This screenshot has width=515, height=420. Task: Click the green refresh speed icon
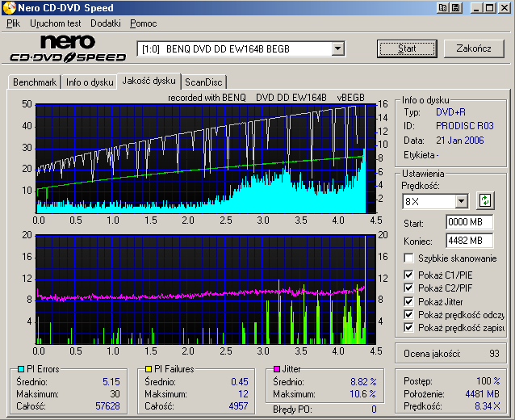pos(485,200)
